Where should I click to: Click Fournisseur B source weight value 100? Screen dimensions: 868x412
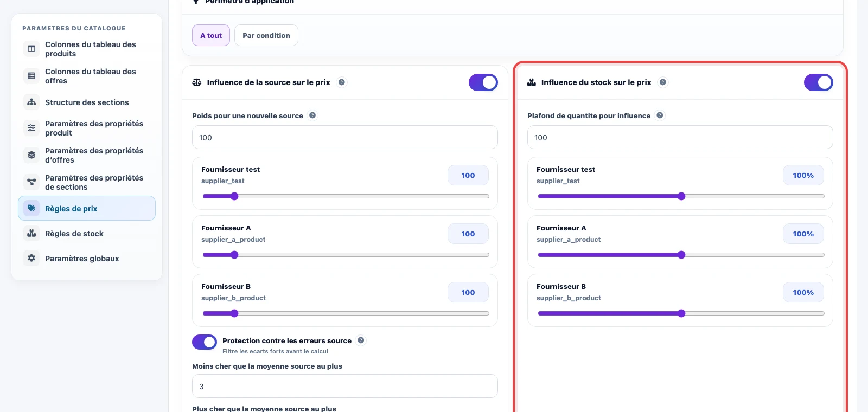468,292
